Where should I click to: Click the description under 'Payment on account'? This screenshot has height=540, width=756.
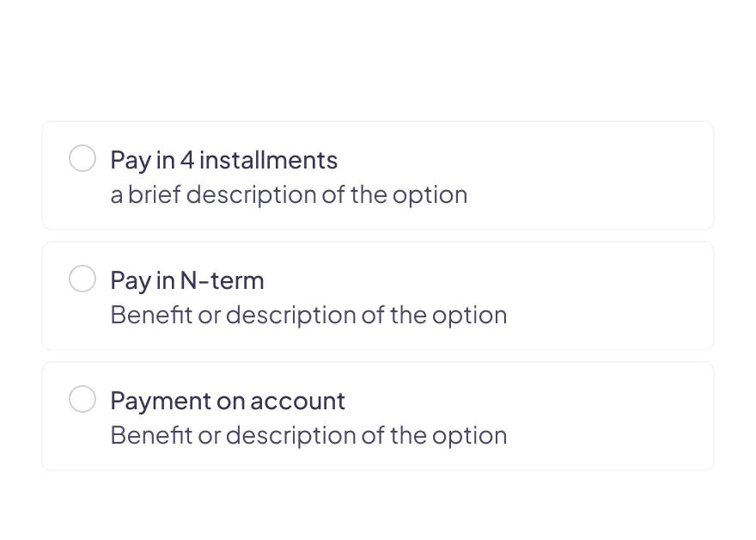click(x=308, y=435)
